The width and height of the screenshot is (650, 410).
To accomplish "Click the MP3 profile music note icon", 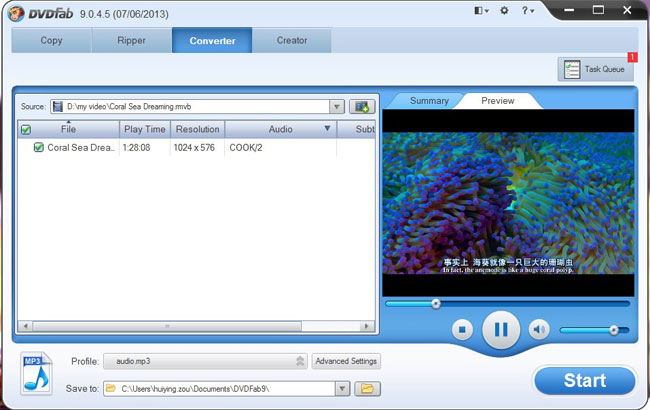I will pos(36,373).
